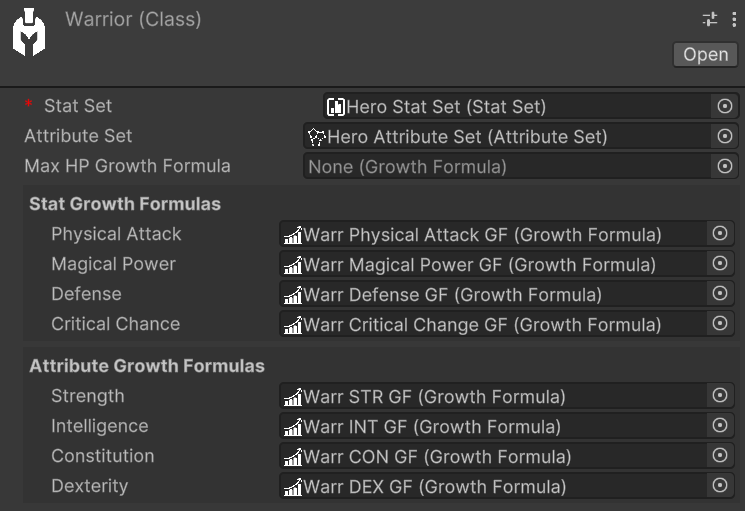This screenshot has width=745, height=511.
Task: Open object picker for Constitution formula
Action: coord(719,456)
